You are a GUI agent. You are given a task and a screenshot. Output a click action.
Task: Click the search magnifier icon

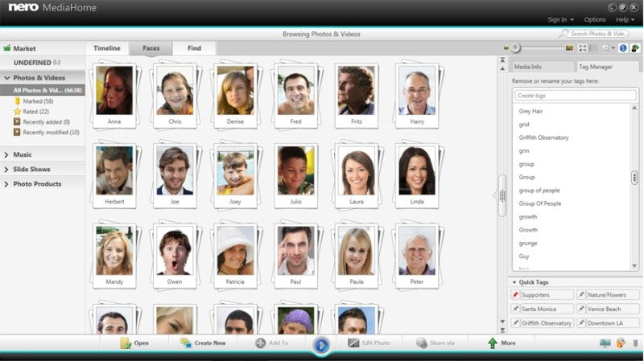click(565, 33)
